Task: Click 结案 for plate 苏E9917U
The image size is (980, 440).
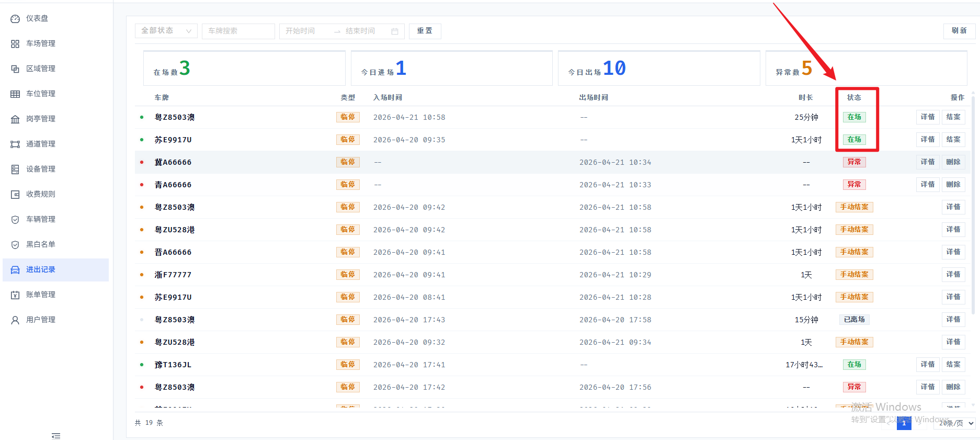Action: pos(953,140)
